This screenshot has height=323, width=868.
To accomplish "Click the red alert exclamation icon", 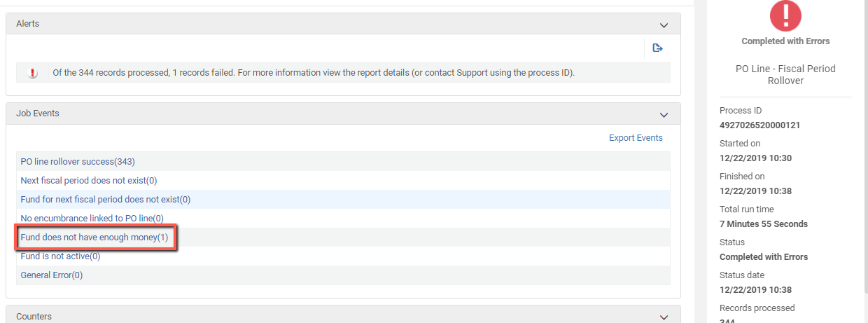I will point(33,73).
